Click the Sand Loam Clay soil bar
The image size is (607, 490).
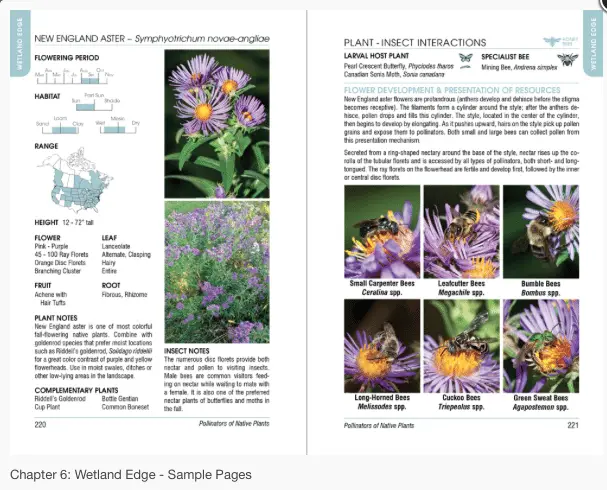tap(60, 126)
